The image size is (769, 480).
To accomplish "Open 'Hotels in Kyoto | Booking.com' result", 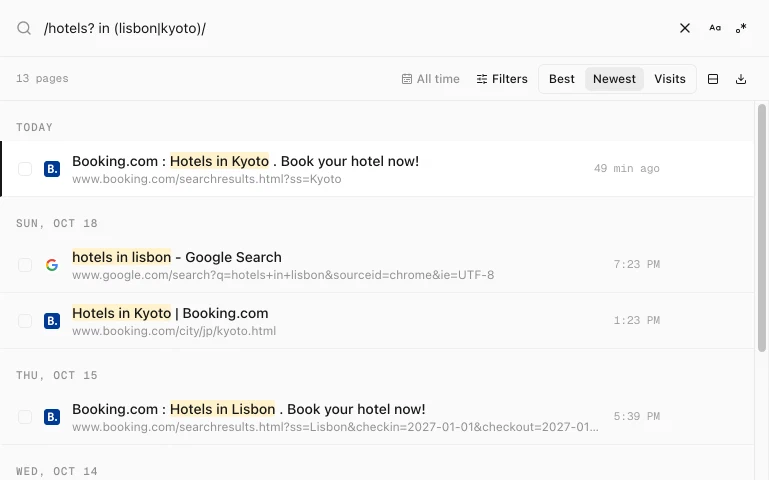I will point(170,313).
